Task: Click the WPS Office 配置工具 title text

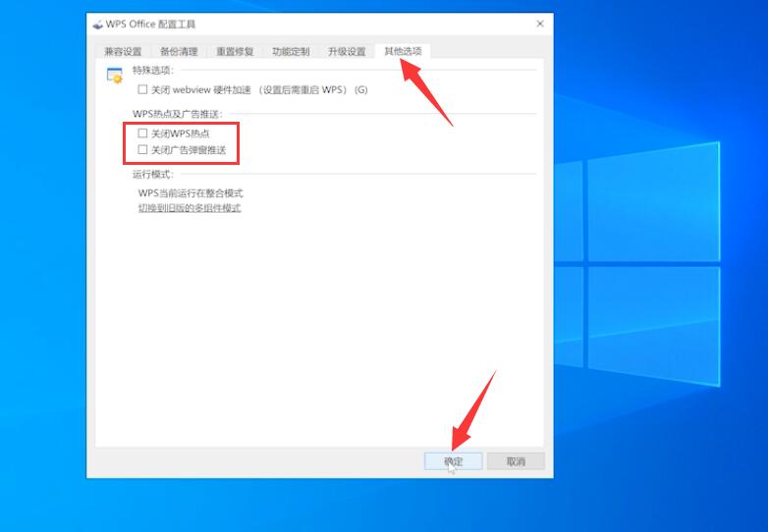Action: (150, 24)
